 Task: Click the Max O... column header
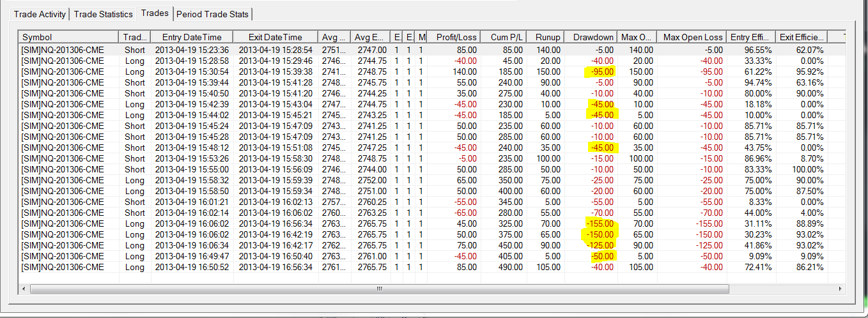pyautogui.click(x=636, y=37)
